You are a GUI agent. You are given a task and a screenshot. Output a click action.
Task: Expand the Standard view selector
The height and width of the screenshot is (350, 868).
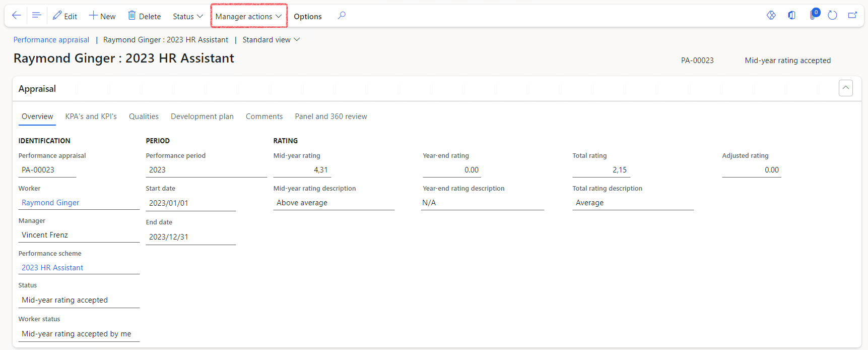tap(271, 40)
